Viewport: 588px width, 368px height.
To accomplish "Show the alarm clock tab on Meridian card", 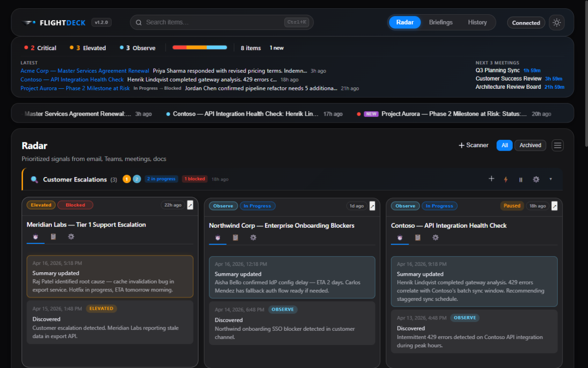I will [36, 237].
